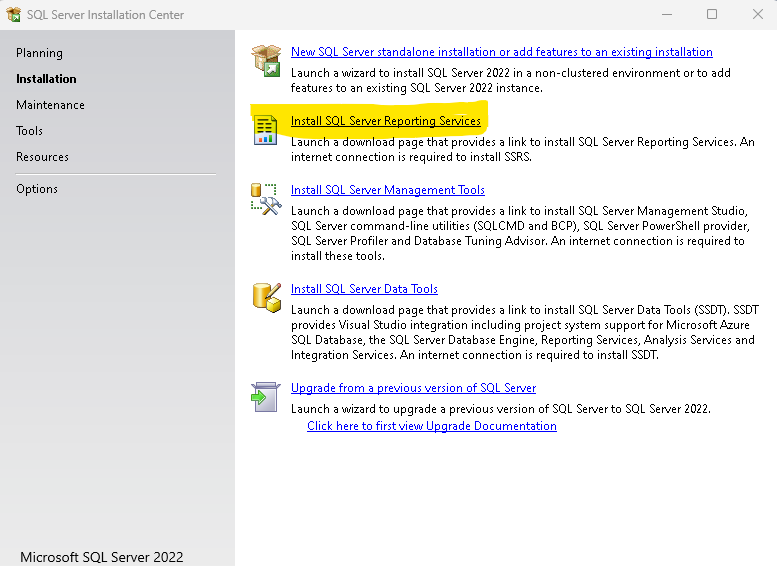Click the text mentioning SQLCMD and BCP utilities

click(x=520, y=226)
